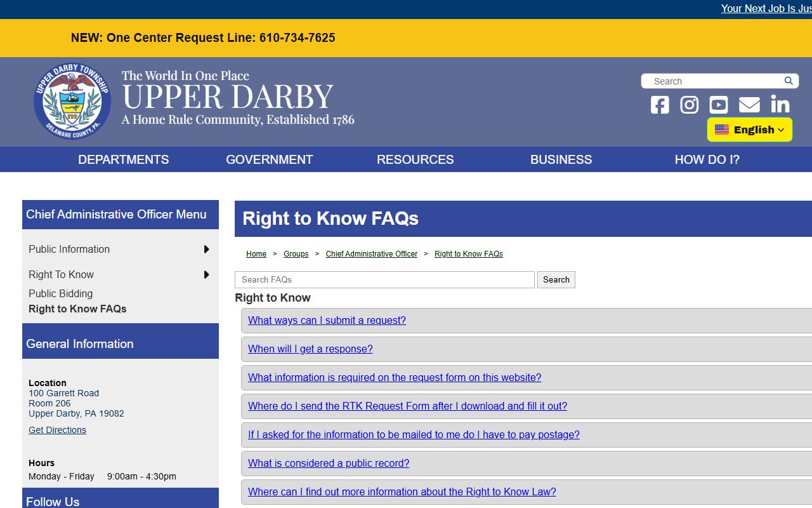Expand 'When will I get a response?'
This screenshot has width=812, height=508.
(310, 349)
